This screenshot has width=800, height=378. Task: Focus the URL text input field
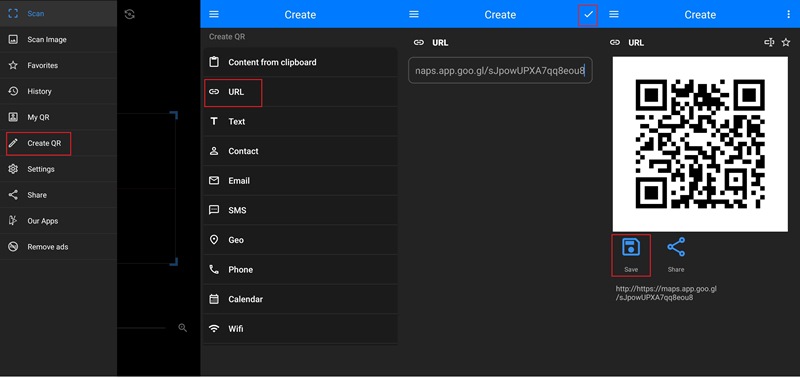tap(500, 70)
